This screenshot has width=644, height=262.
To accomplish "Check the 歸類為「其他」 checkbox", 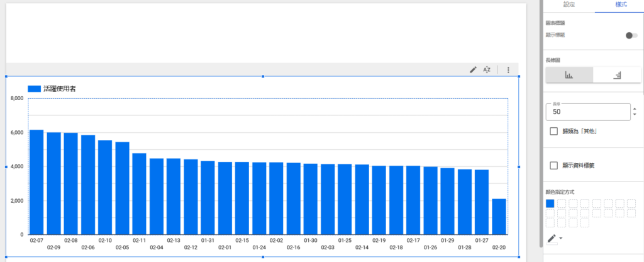I will point(554,132).
